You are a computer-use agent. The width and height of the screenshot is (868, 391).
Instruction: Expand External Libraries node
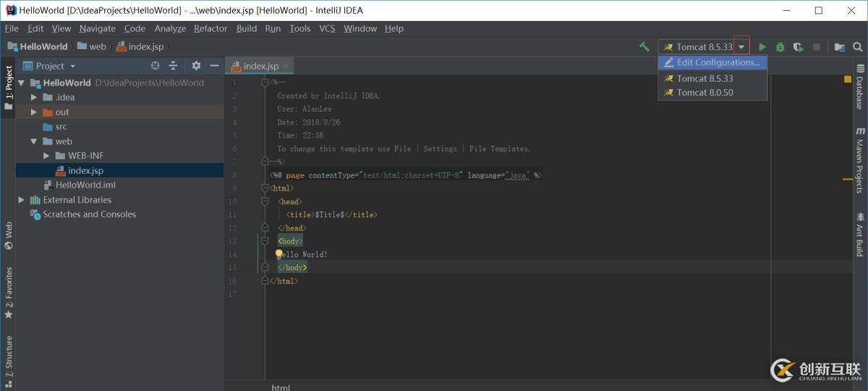[22, 199]
